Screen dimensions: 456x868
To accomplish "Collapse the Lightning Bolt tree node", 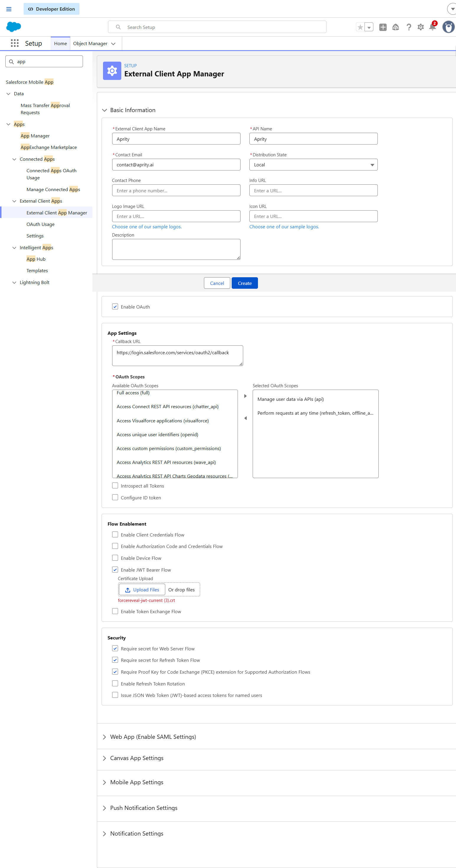I will click(x=14, y=283).
